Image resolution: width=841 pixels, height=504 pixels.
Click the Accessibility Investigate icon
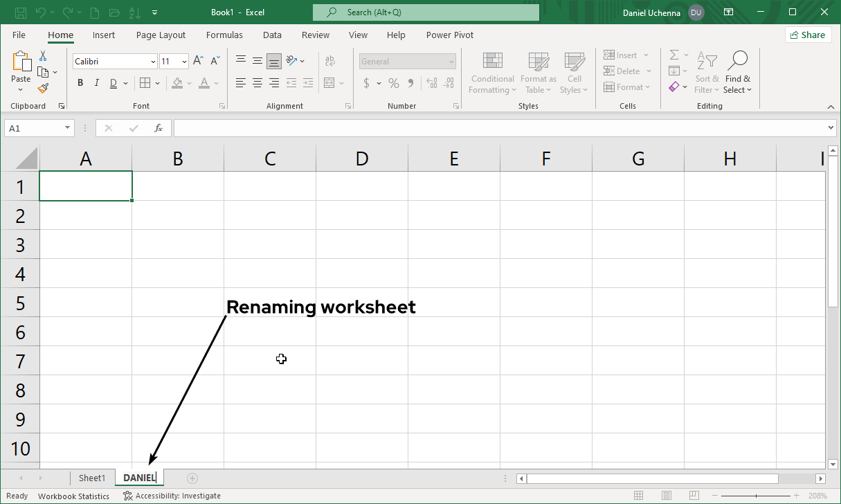click(126, 496)
